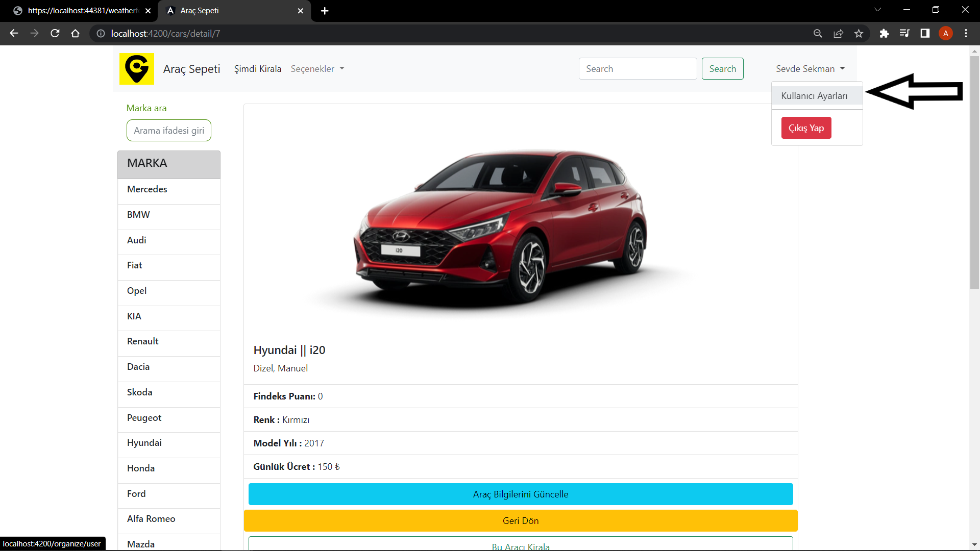Click the browser forward arrow
This screenshot has width=980, height=551.
tap(34, 33)
